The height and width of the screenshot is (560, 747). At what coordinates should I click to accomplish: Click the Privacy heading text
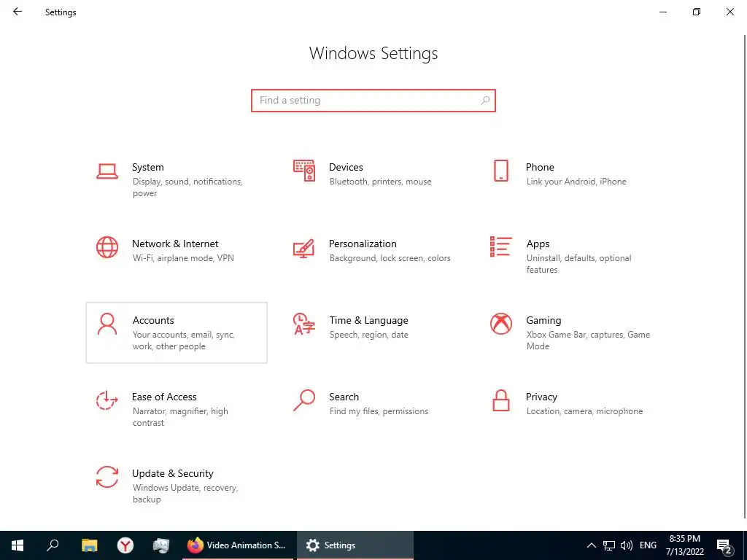[x=541, y=397]
